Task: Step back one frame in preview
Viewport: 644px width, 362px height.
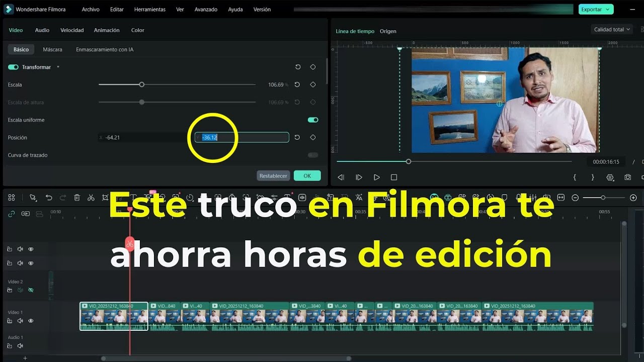Action: (x=341, y=177)
